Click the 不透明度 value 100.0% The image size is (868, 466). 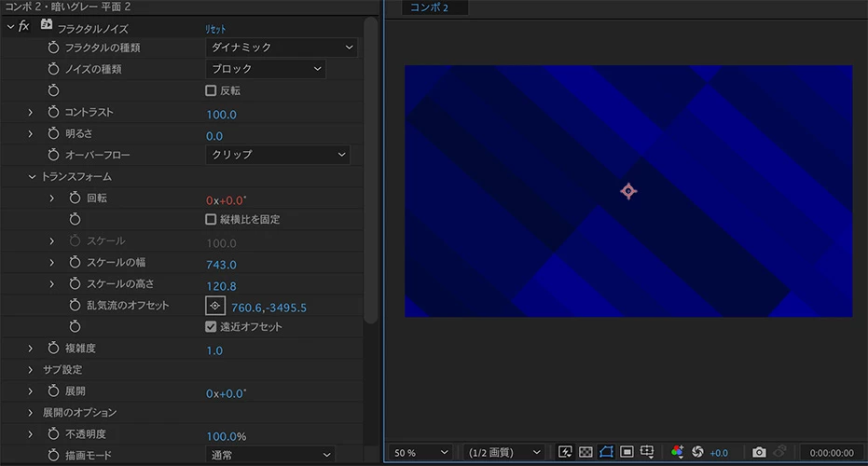point(227,437)
